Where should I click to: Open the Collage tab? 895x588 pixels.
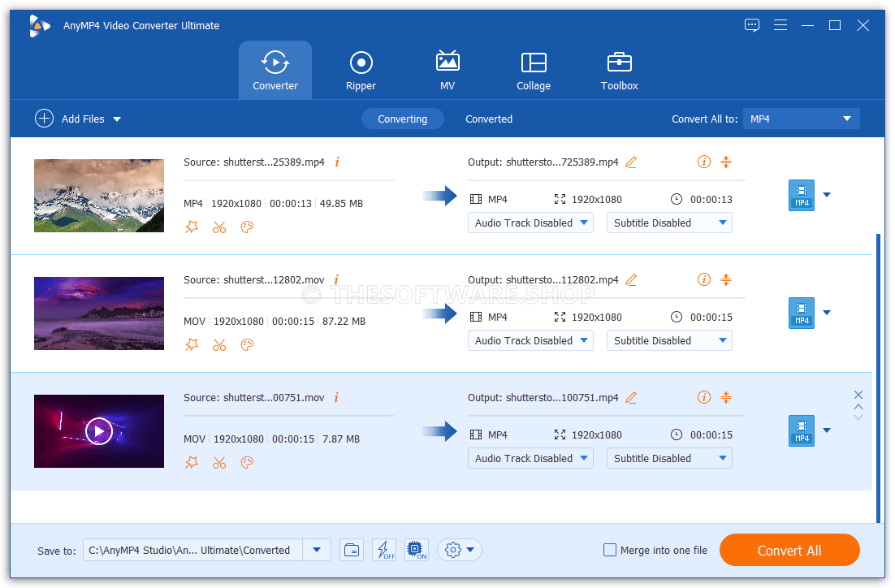point(534,70)
